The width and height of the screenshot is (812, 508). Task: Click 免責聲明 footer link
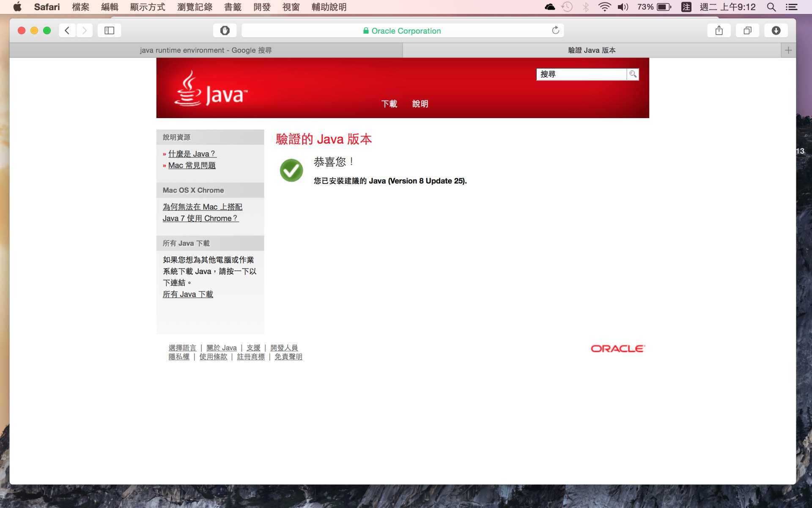(288, 357)
